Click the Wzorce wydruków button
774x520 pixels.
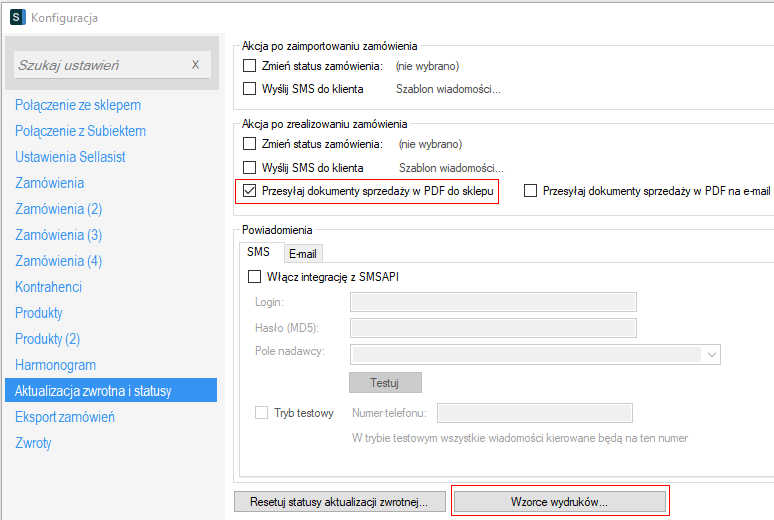(x=559, y=501)
